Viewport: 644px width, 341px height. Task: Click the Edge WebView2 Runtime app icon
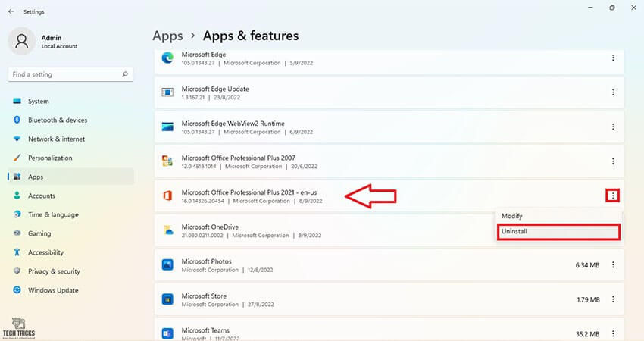tap(167, 127)
